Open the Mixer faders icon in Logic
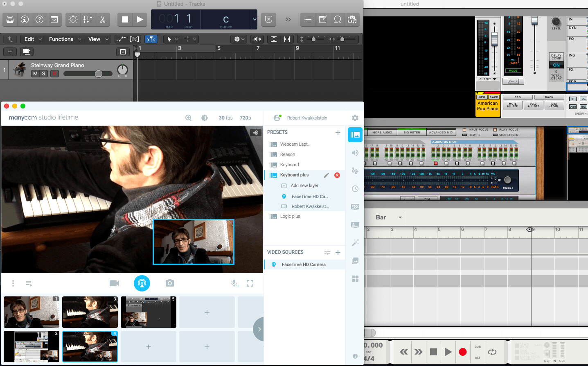Screen dimensions: 588x366 (88, 19)
